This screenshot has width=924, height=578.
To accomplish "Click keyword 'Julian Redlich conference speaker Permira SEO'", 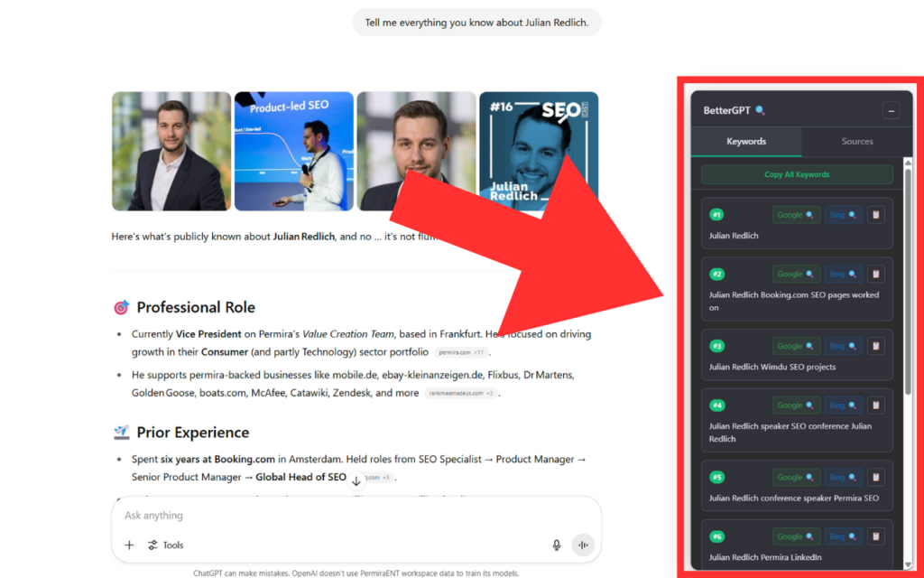I will pyautogui.click(x=794, y=499).
